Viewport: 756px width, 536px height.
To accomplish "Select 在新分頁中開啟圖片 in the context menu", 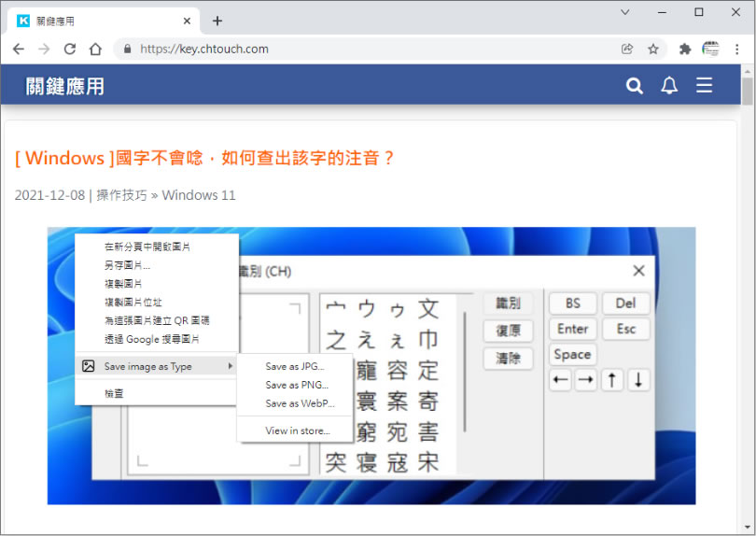I will [x=157, y=247].
